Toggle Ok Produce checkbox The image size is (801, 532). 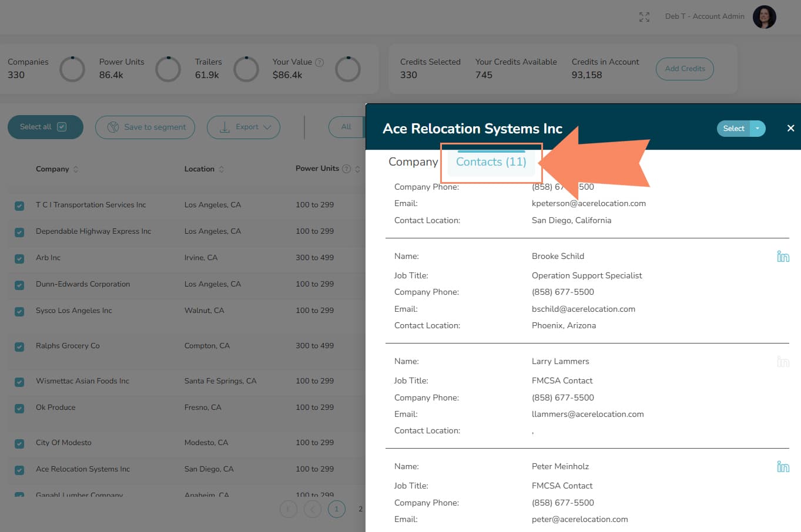click(19, 408)
